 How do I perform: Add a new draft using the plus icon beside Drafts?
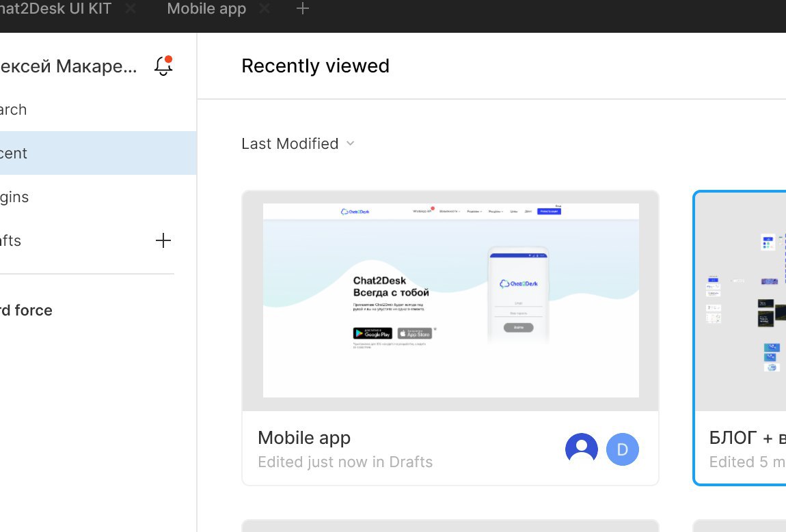tap(163, 240)
